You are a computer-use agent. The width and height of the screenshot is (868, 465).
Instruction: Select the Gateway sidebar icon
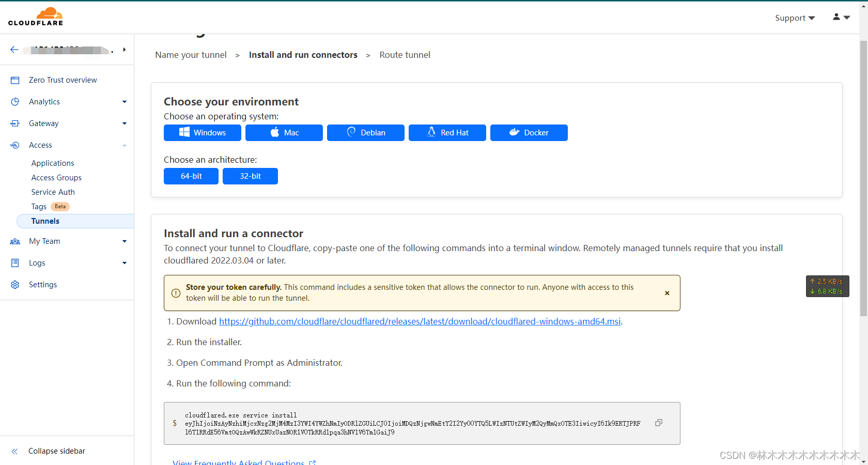(x=16, y=123)
